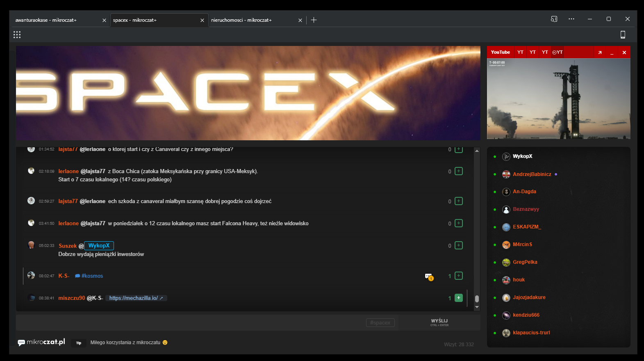Select the YouTube tab in video panel
Viewport: 644px width, 361px height.
pyautogui.click(x=500, y=52)
